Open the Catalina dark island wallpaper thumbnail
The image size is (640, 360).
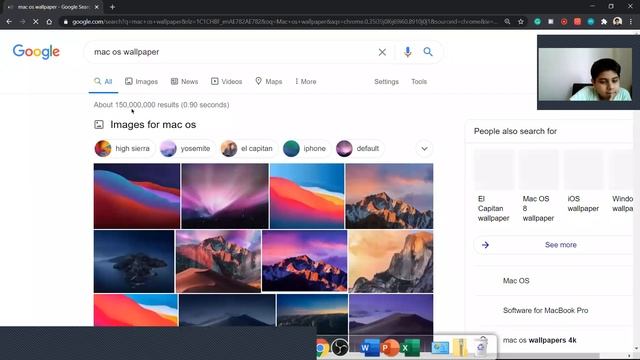click(x=134, y=261)
